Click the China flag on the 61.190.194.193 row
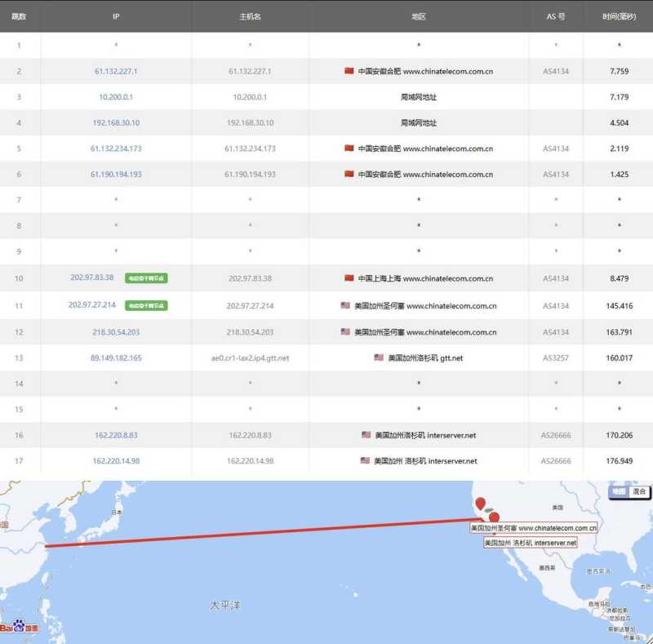 click(349, 174)
